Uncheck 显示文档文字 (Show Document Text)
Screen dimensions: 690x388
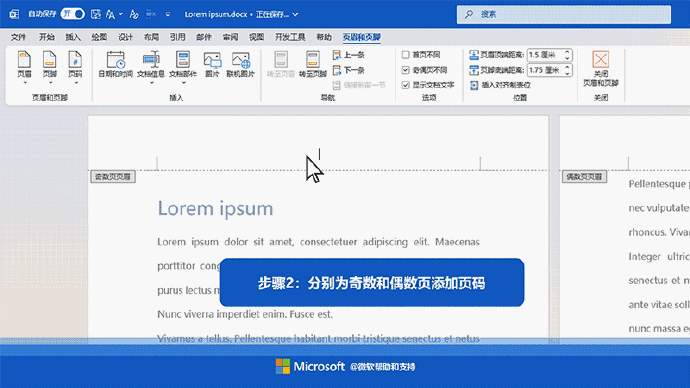pos(406,85)
